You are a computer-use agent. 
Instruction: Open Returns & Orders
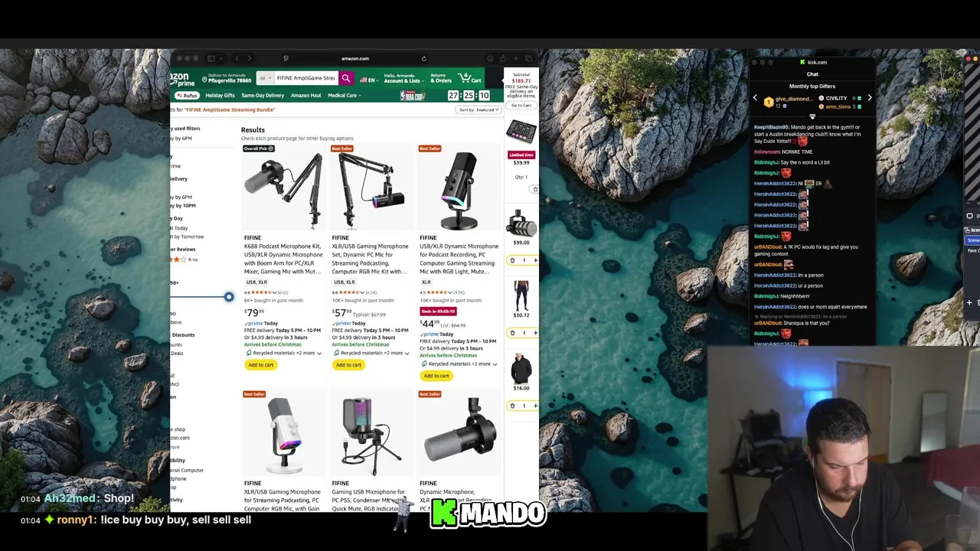440,78
